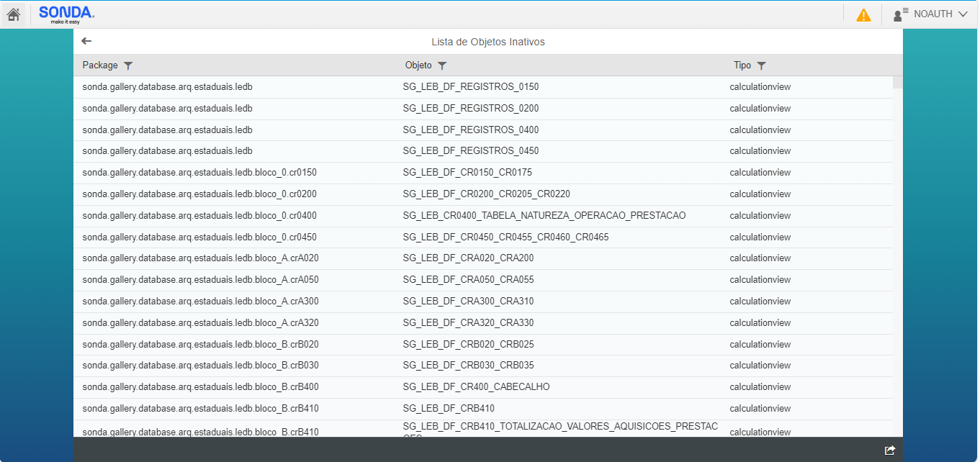Click package cell ending bloco_0.cr0200
The image size is (980, 462).
point(199,194)
